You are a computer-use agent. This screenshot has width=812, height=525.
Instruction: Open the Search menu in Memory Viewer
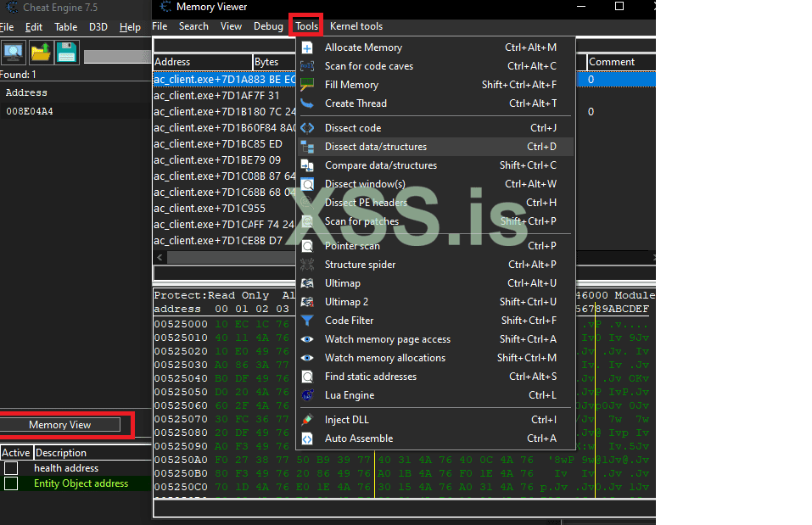(193, 26)
